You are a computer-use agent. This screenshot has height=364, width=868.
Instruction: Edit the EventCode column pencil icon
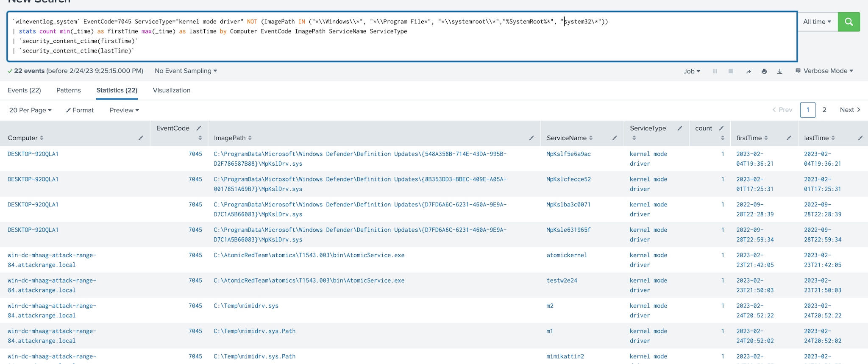pos(199,128)
